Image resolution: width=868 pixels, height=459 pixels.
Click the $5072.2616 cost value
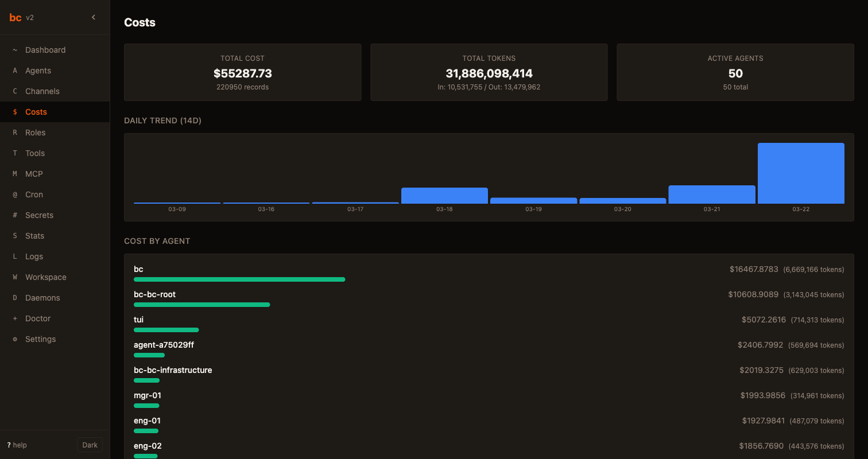[764, 320]
